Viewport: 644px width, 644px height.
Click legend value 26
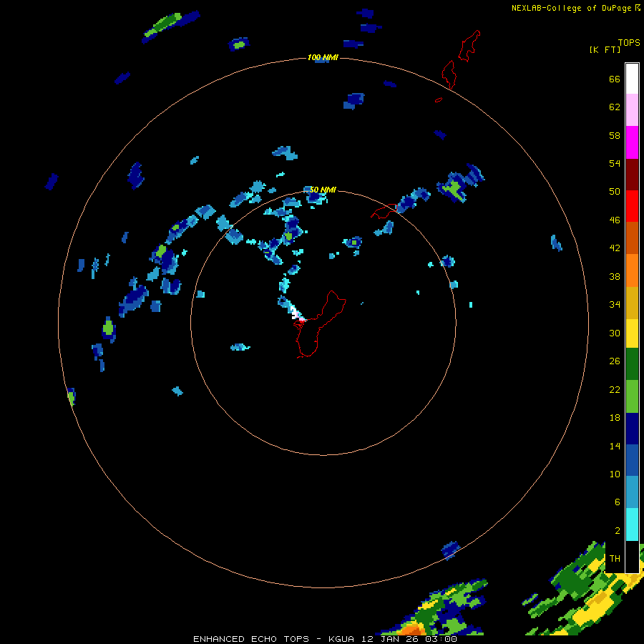point(615,361)
